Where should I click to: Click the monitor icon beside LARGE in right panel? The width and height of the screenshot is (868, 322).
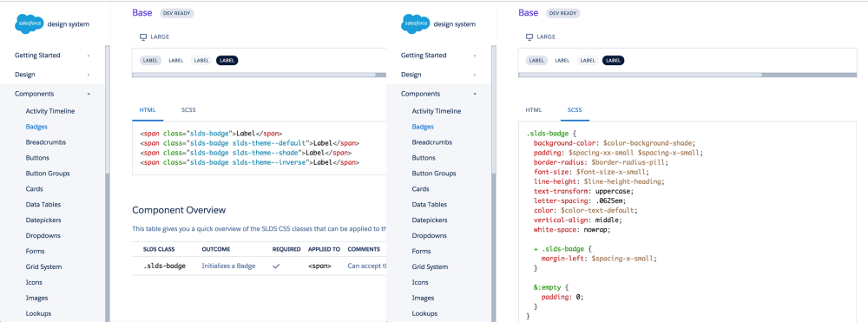pos(529,37)
